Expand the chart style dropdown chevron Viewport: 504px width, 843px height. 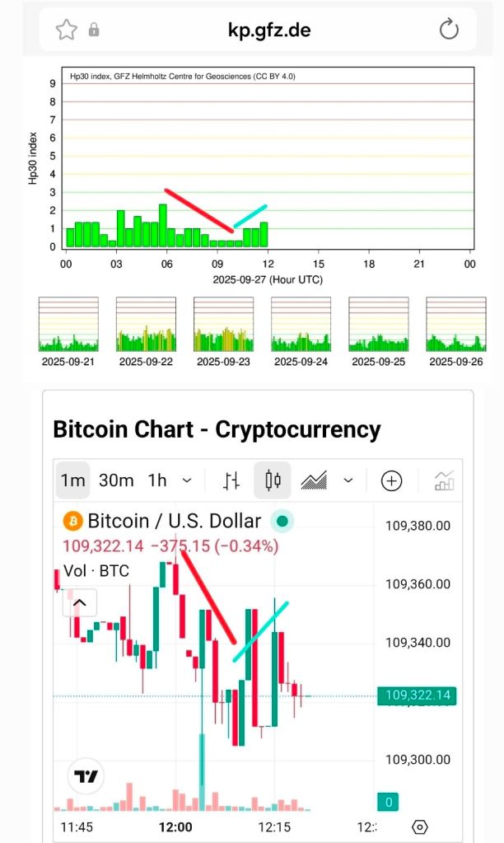348,480
